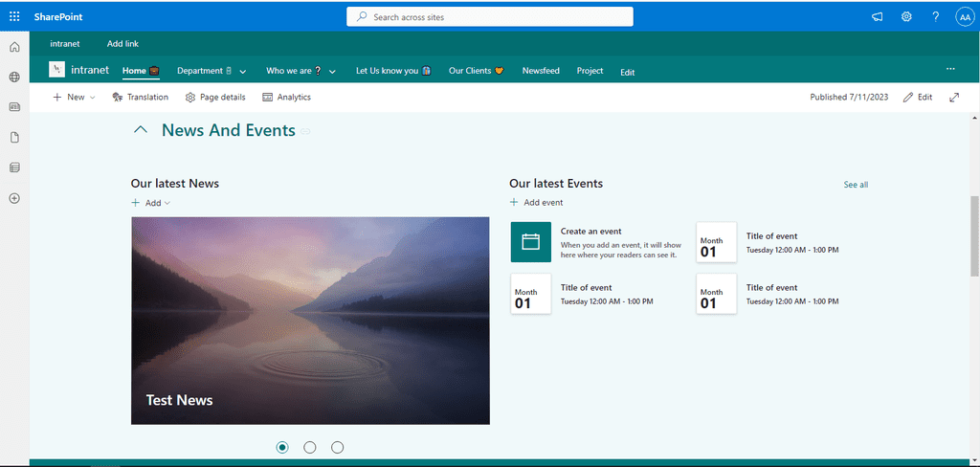The width and height of the screenshot is (980, 467).
Task: Click Edit in the site navigation
Action: tap(628, 73)
